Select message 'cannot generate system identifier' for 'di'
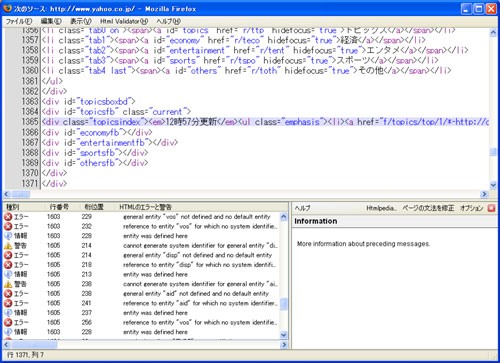The width and height of the screenshot is (500, 363). tap(200, 246)
